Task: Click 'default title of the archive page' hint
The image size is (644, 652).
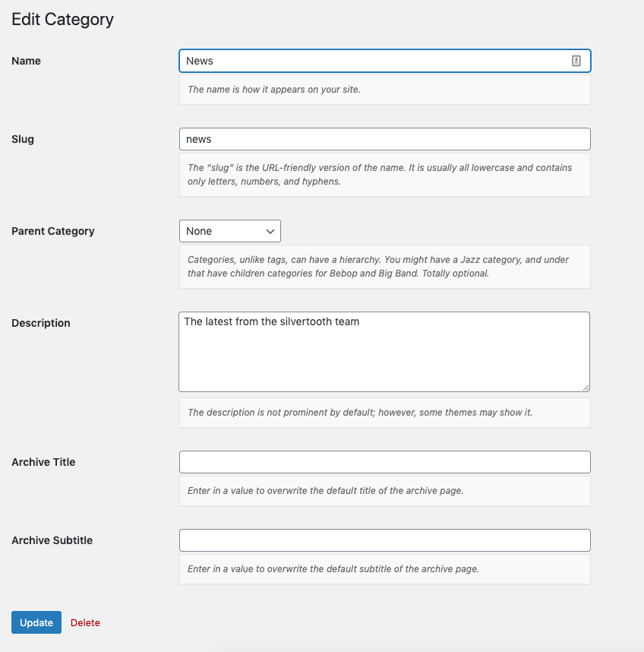Action: [325, 491]
